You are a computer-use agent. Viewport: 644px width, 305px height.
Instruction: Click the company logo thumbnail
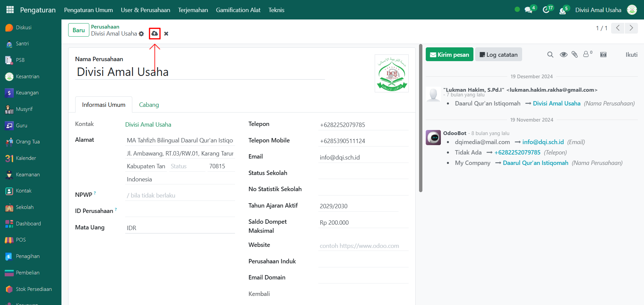click(x=392, y=73)
